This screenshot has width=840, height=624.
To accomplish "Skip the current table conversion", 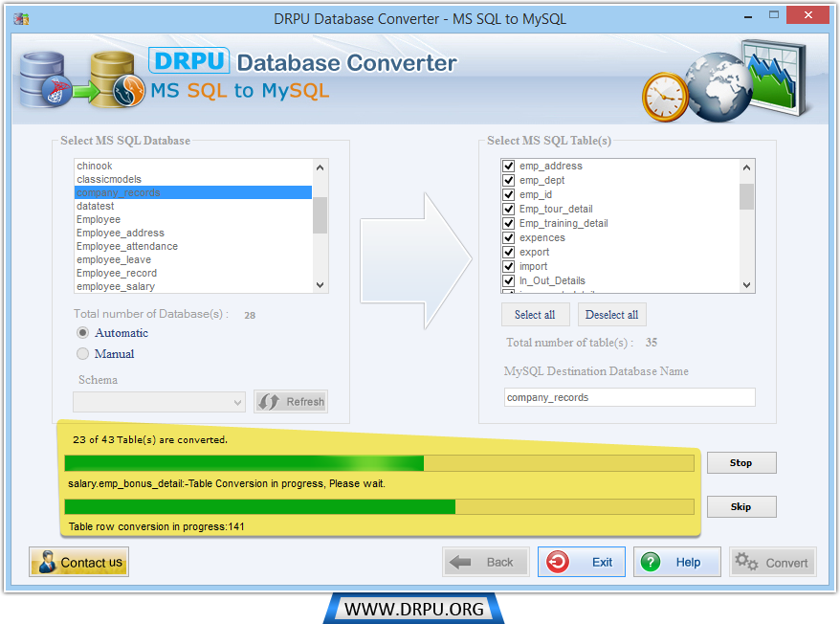I will (741, 506).
